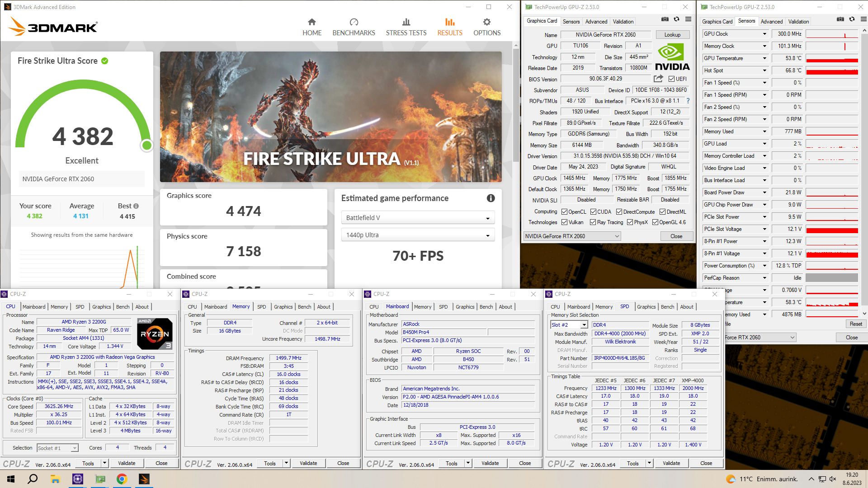Toggle the DirectCompute checkbox
Viewport: 868px width, 488px height.
tap(619, 212)
